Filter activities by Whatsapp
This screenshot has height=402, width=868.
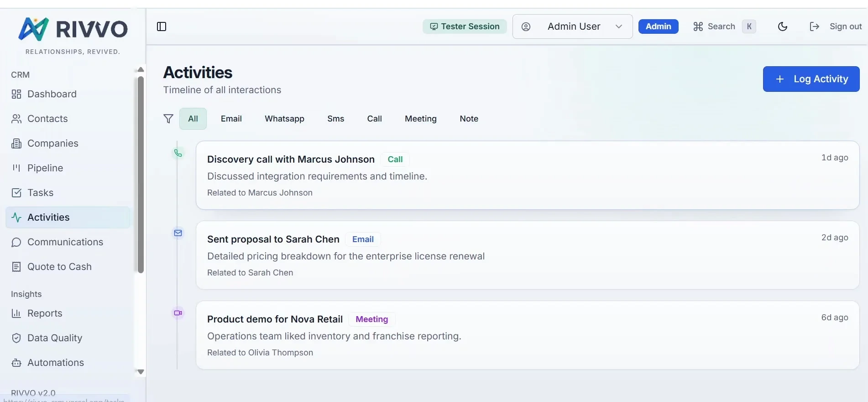click(284, 119)
